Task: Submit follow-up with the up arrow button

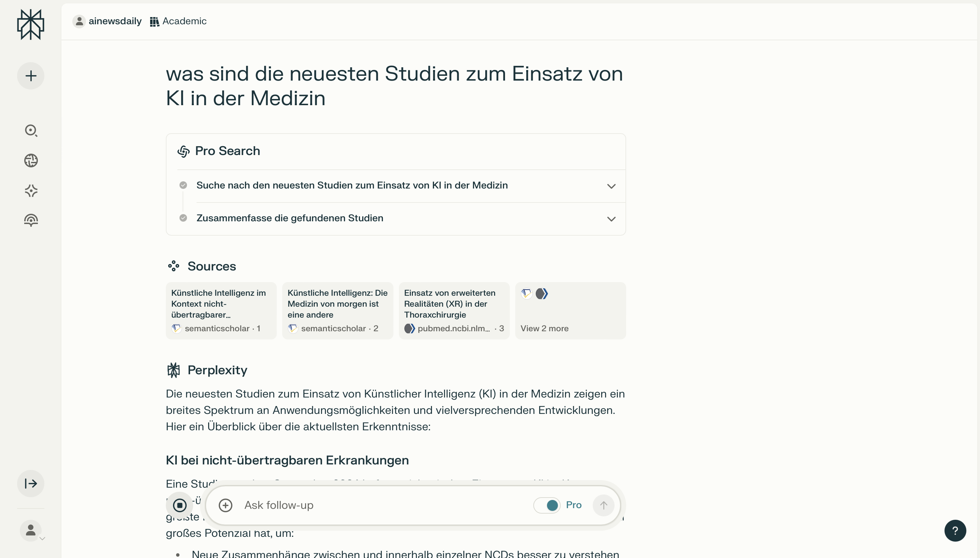Action: pos(603,505)
